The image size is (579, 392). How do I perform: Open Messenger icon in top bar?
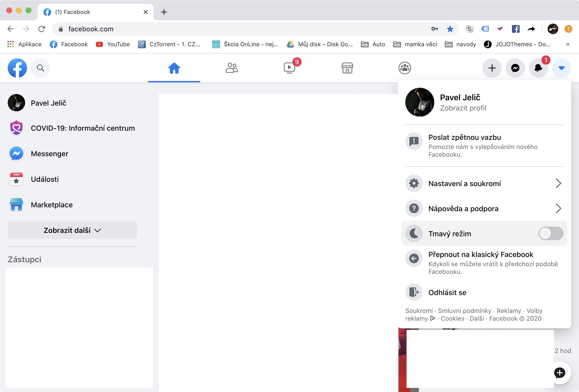point(515,68)
